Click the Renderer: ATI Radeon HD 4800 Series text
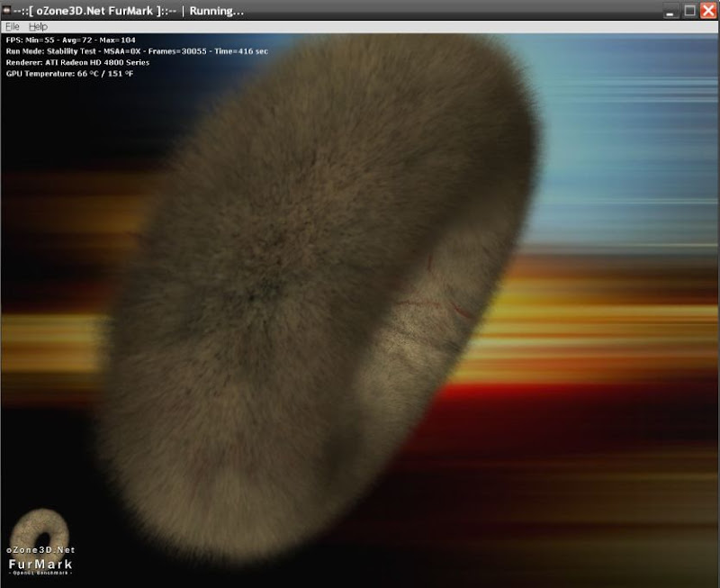Viewport: 720px width, 588px height. coord(77,62)
